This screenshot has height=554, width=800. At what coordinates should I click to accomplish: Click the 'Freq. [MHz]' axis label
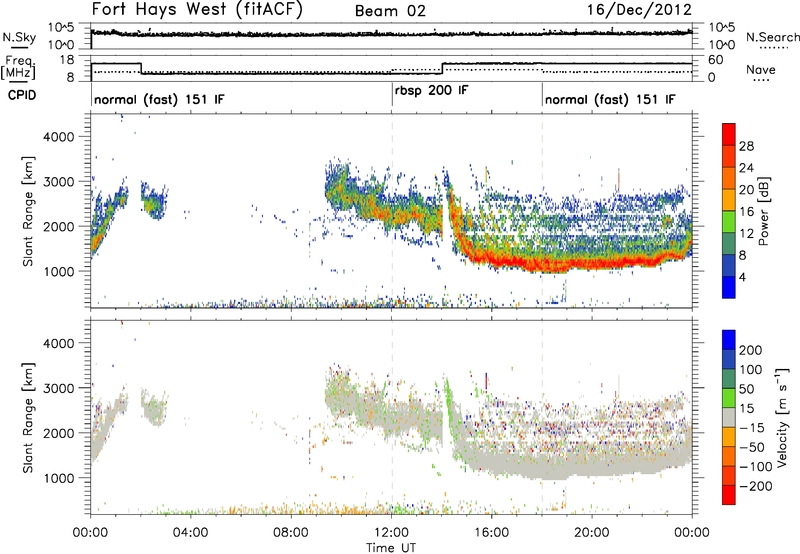tap(19, 68)
